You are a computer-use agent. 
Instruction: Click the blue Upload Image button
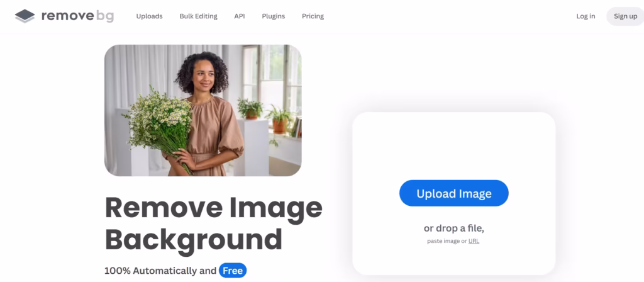click(454, 193)
